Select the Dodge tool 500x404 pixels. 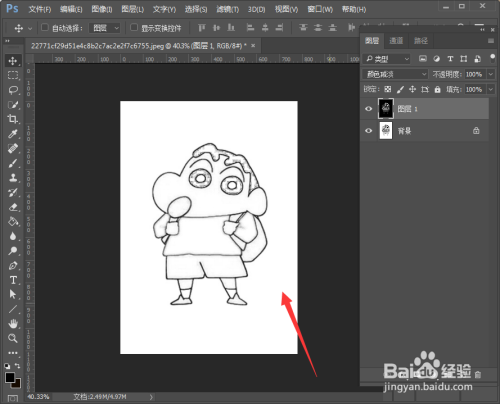13,251
